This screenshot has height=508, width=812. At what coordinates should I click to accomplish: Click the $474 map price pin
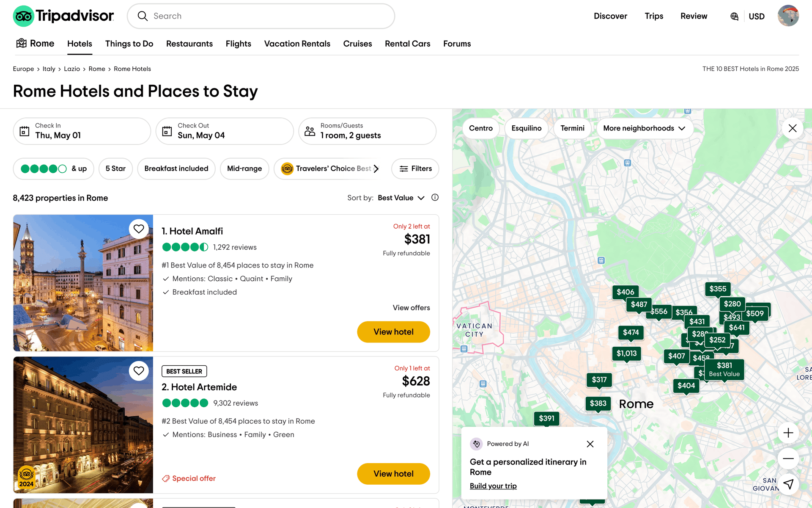(x=631, y=333)
